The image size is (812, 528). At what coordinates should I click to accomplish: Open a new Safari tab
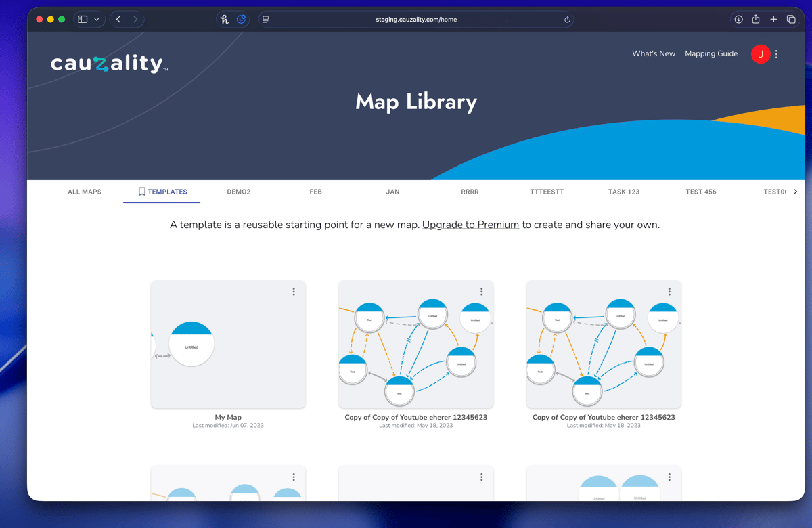pos(773,20)
